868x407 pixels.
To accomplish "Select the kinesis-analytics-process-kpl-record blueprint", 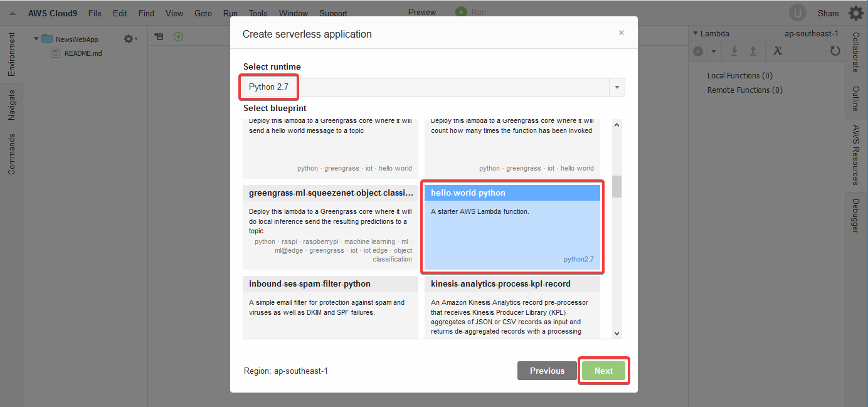I will coord(512,307).
